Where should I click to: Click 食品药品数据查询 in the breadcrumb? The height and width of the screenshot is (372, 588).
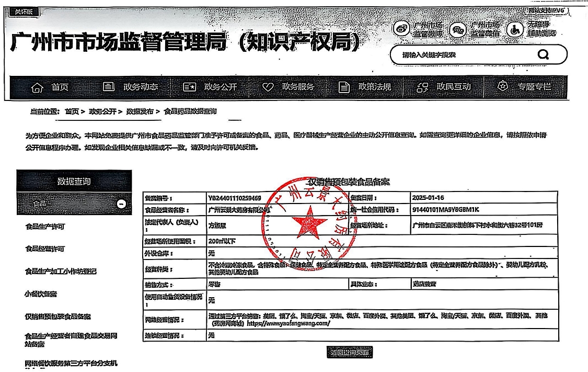point(190,111)
